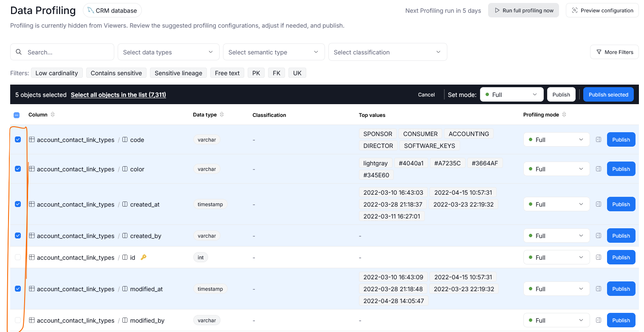644x332 pixels.
Task: Open the 'Select semantic type' dropdown
Action: click(274, 52)
